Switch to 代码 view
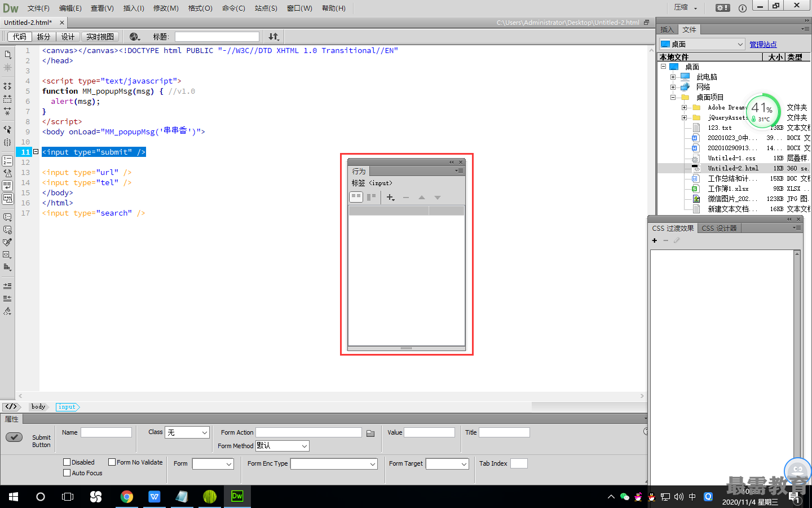Image resolution: width=812 pixels, height=508 pixels. click(20, 37)
